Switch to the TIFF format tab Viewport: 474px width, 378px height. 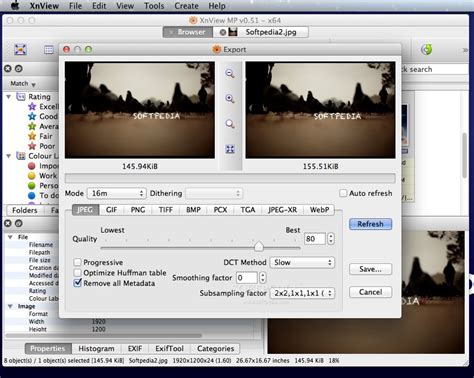[x=166, y=210]
